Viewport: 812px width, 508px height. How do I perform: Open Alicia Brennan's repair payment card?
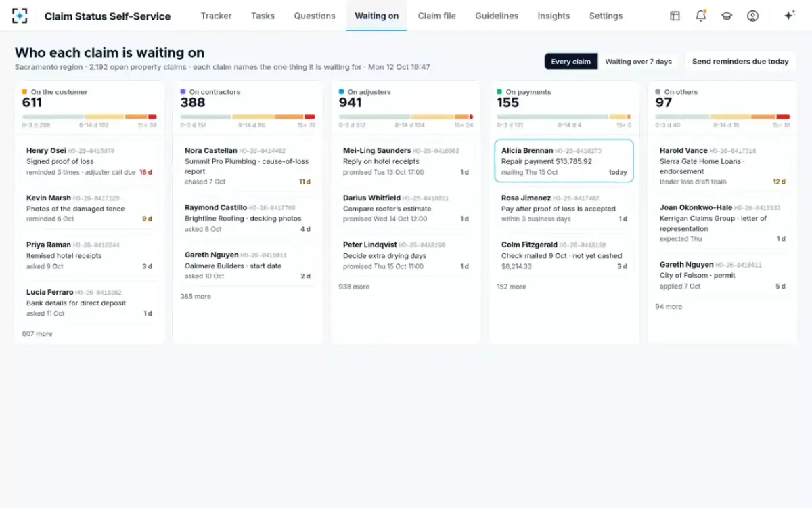(x=564, y=161)
